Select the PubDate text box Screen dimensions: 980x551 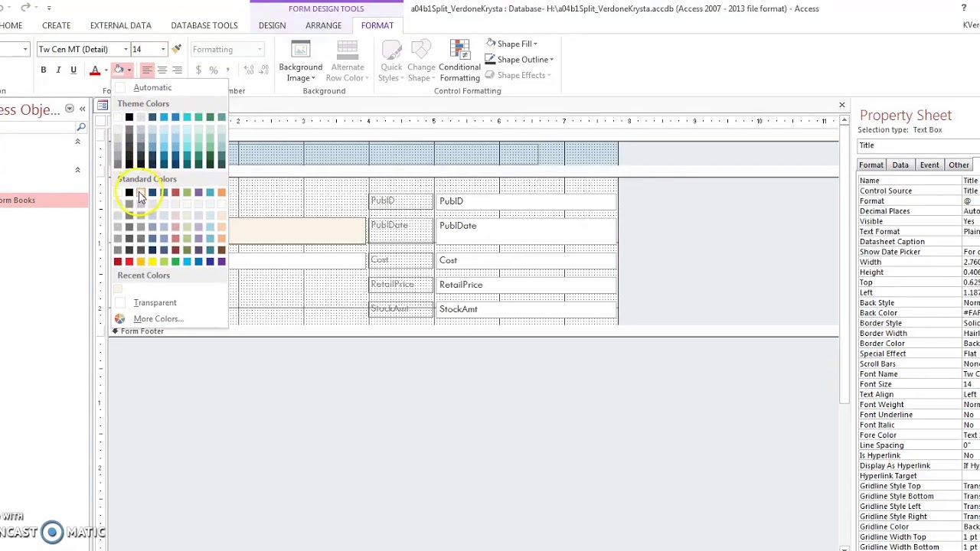coord(525,230)
